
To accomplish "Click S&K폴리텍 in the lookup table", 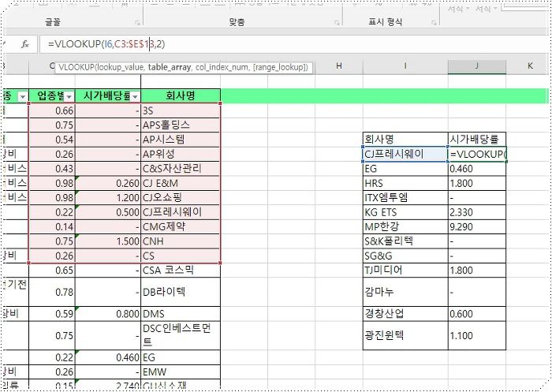I will 405,241.
